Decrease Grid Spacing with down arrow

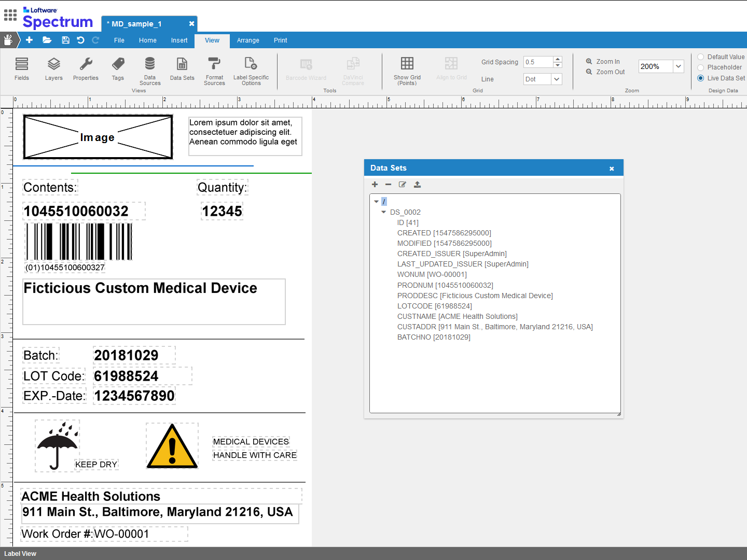point(558,65)
